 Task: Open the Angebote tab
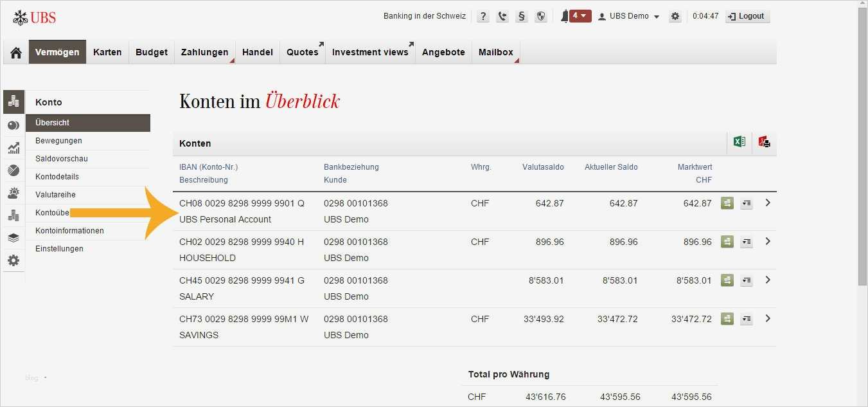[x=443, y=52]
